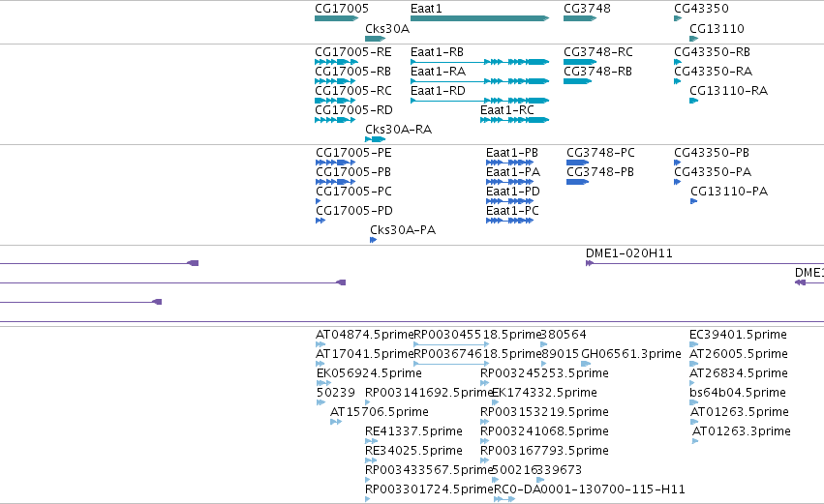Click the DME1-020H11 clone label
824x504 pixels.
click(629, 253)
